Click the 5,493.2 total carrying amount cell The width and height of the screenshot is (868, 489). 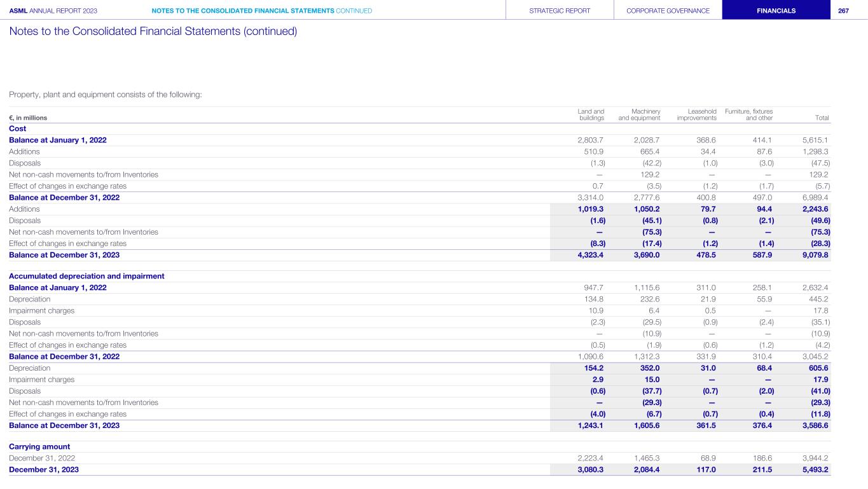pos(814,469)
